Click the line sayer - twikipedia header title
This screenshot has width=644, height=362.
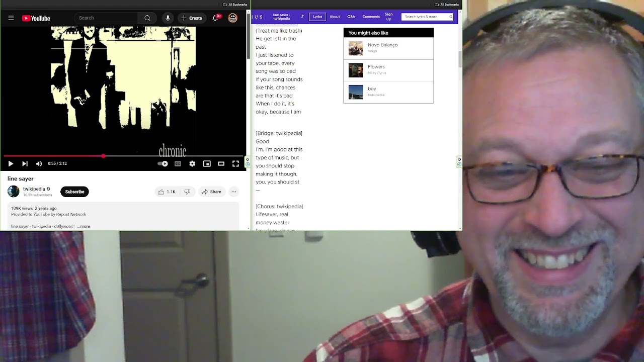[282, 17]
